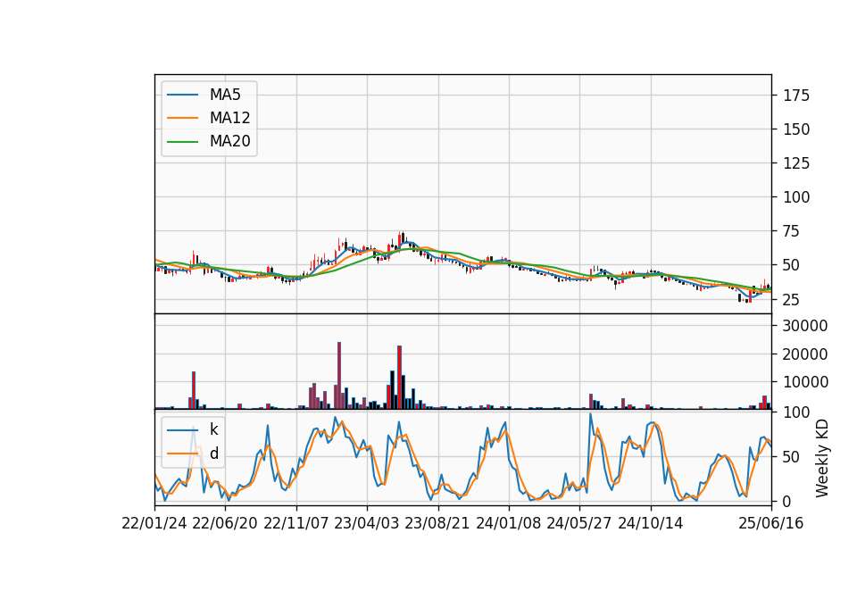Click the 150 price axis label
The width and height of the screenshot is (857, 616).
[796, 129]
